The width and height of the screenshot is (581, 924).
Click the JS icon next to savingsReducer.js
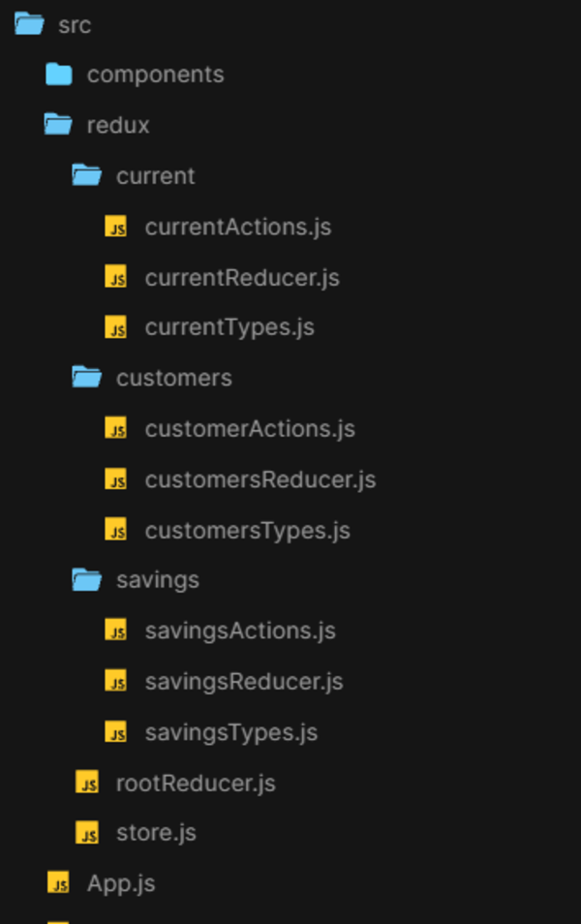[x=116, y=681]
